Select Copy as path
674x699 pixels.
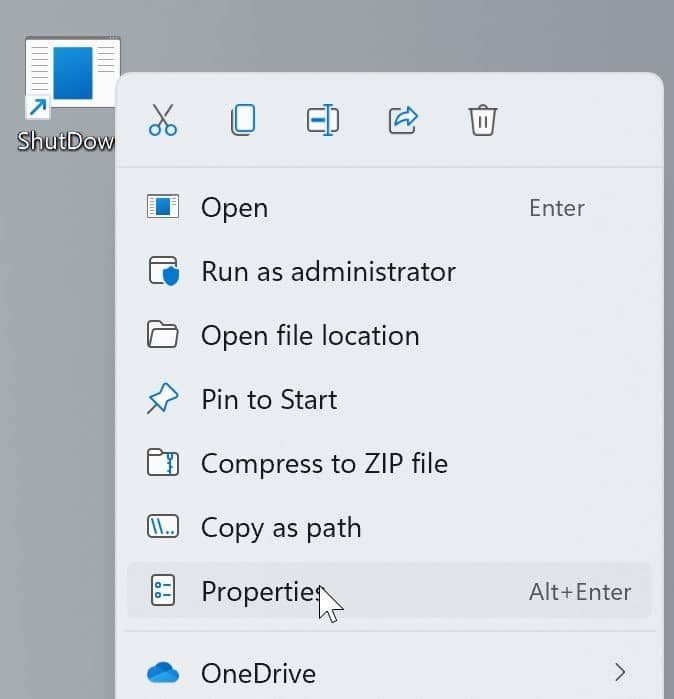pyautogui.click(x=281, y=528)
